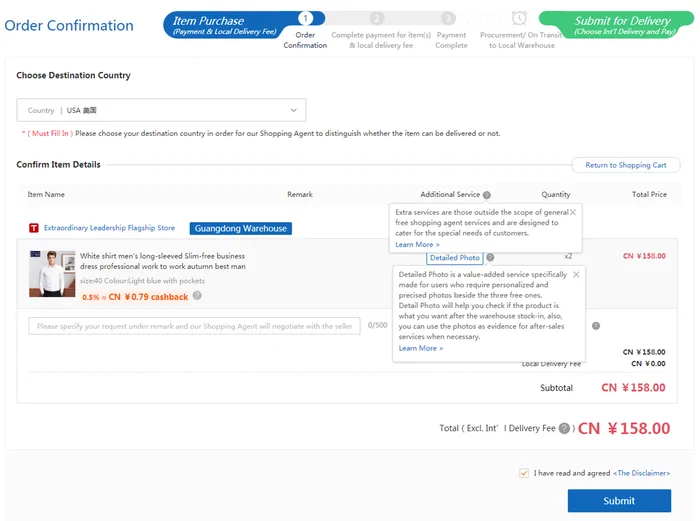Image resolution: width=700 pixels, height=521 pixels.
Task: Click the red Tmall store icon
Action: [x=34, y=228]
